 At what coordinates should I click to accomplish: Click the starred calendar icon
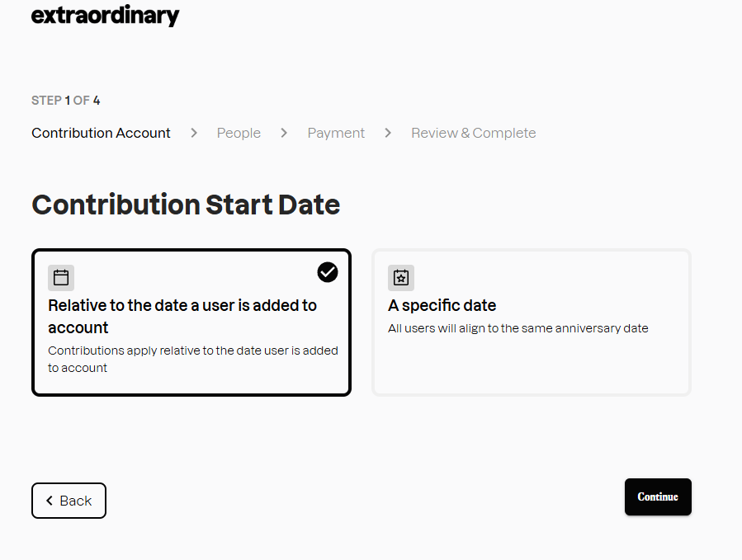click(401, 277)
